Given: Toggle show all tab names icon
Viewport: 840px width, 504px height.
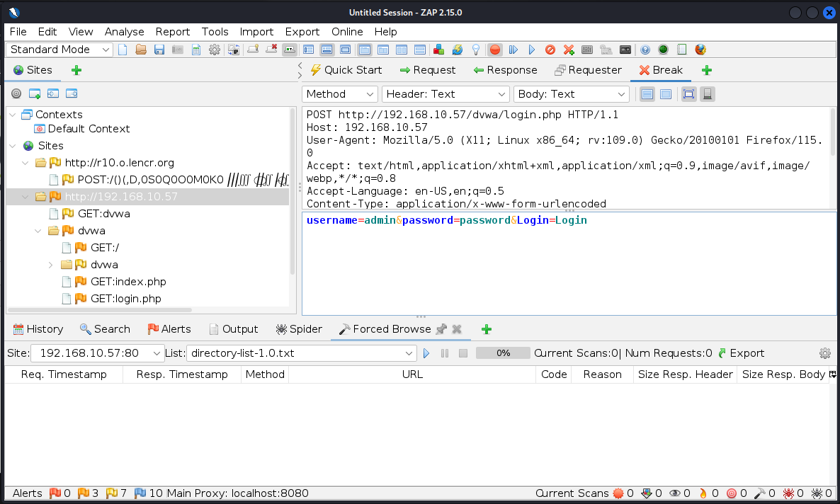Looking at the screenshot, I should [290, 50].
